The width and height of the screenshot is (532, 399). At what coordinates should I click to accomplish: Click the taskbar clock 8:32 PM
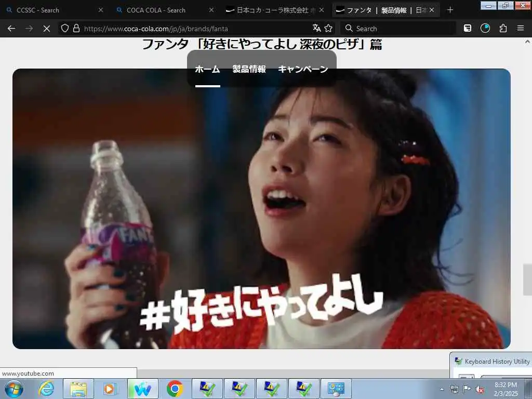(x=506, y=385)
